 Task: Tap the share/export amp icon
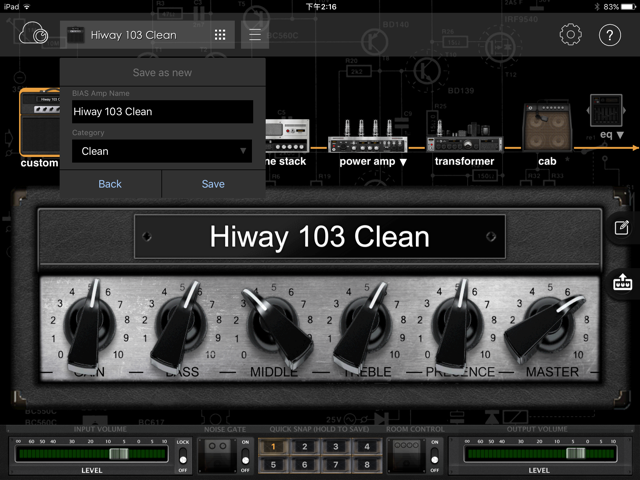pos(622,282)
